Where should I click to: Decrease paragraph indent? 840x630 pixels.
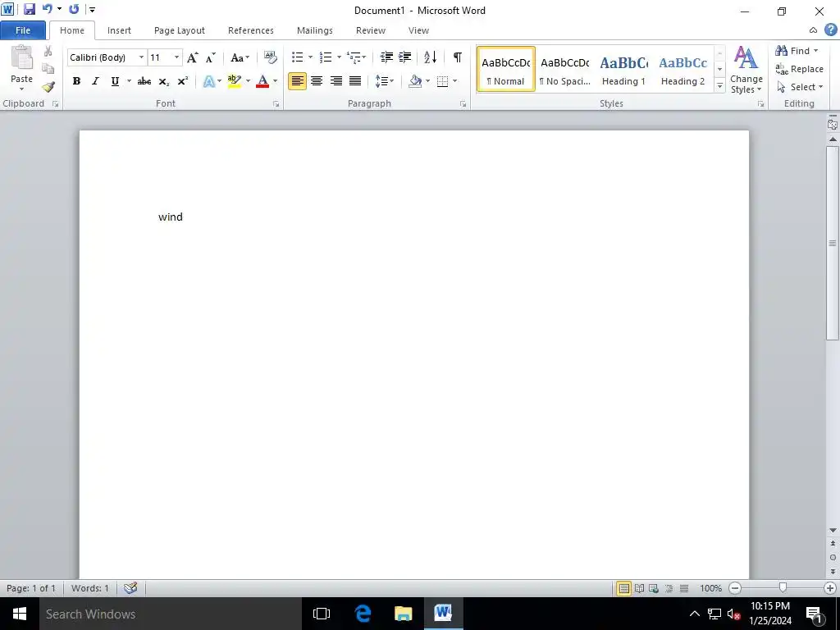click(386, 57)
